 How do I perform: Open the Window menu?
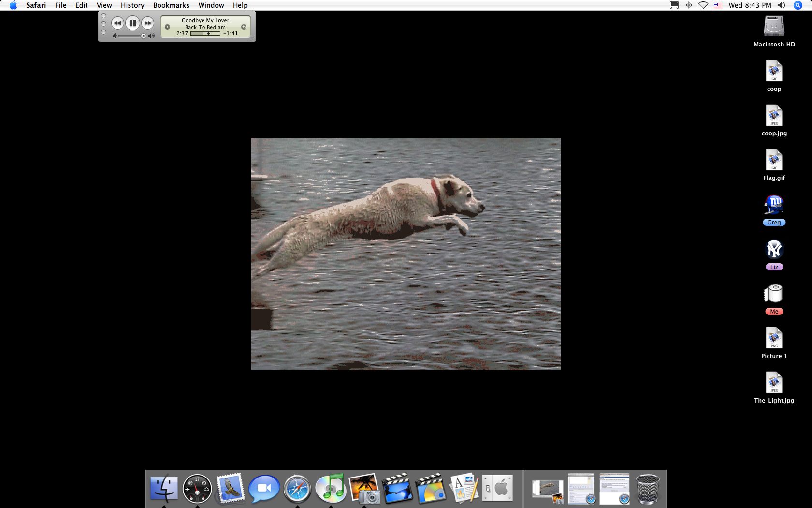[211, 5]
